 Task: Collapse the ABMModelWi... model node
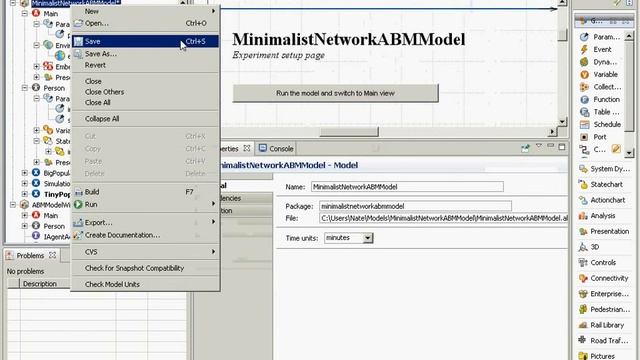click(x=13, y=204)
